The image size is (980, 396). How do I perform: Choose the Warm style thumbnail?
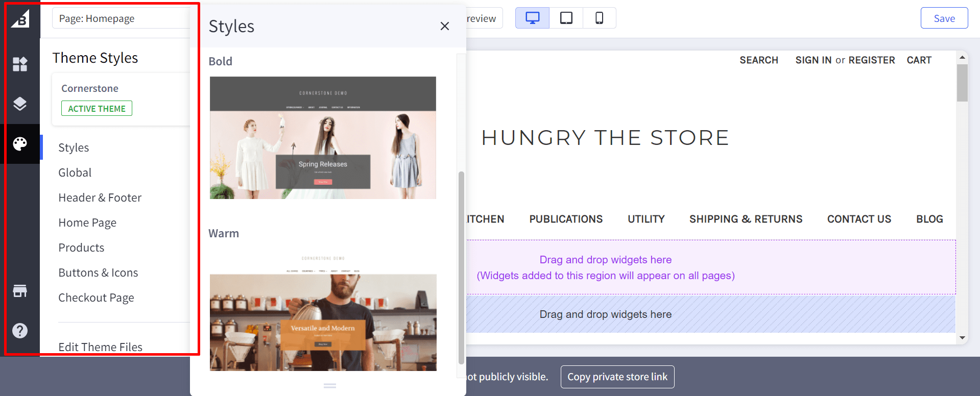click(323, 311)
